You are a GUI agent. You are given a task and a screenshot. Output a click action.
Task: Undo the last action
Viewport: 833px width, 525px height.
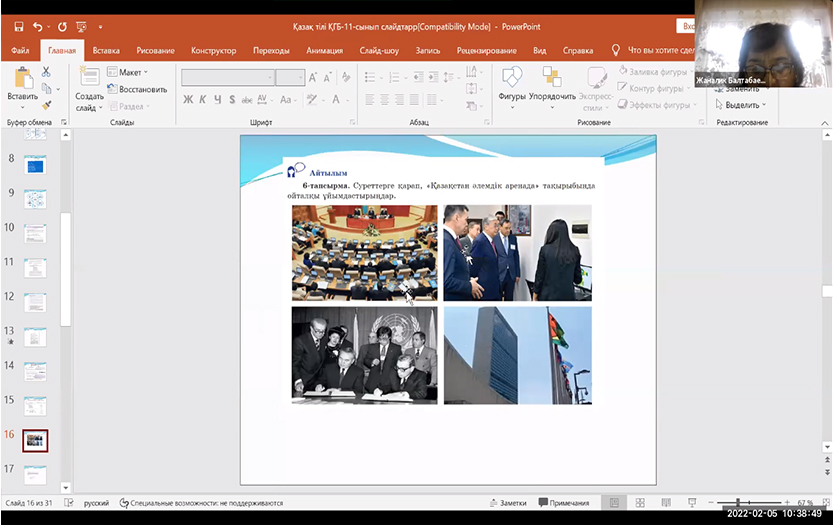click(39, 27)
